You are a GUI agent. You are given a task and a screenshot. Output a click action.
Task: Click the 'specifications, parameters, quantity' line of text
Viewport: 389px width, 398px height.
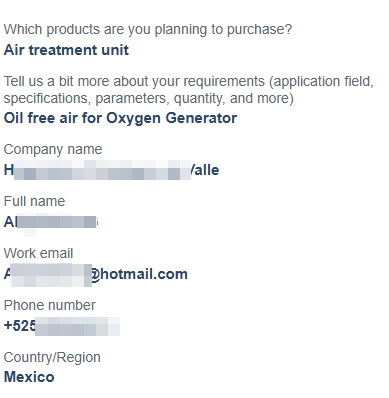point(148,99)
